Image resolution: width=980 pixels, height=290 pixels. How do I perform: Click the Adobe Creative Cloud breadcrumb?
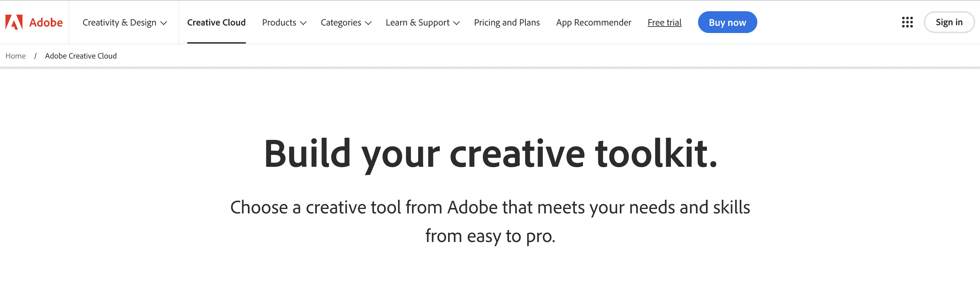coord(81,56)
